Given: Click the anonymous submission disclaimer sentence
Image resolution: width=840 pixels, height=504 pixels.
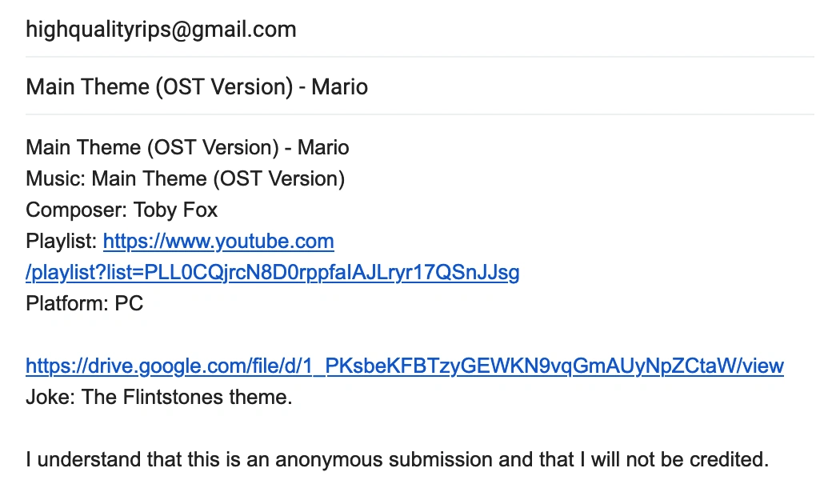Looking at the screenshot, I should (x=397, y=460).
